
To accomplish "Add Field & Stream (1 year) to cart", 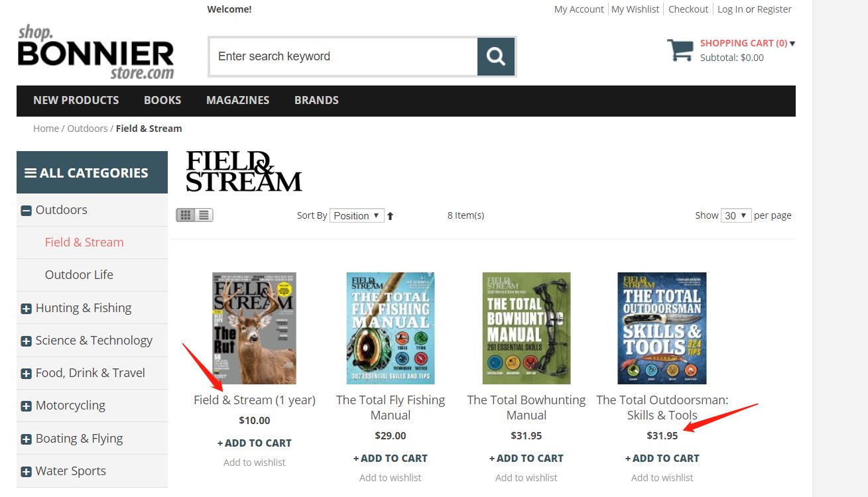I will point(255,443).
